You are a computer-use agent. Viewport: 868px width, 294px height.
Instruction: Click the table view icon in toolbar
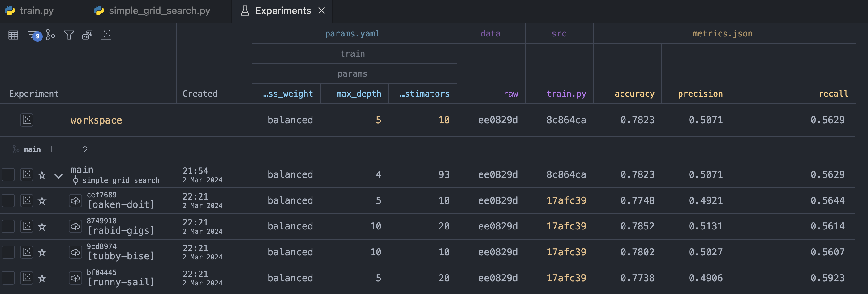13,35
